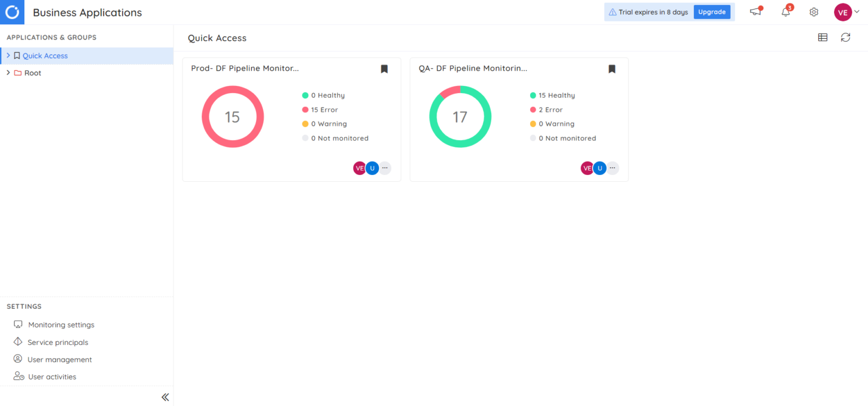The width and height of the screenshot is (868, 406).
Task: Open Monitoring settings in the sidebar
Action: pos(60,325)
